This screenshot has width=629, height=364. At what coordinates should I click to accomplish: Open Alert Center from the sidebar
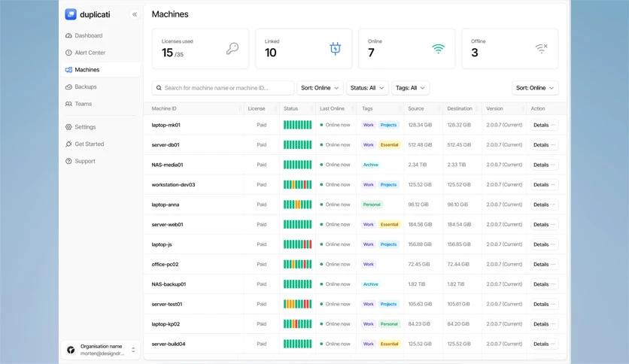90,53
